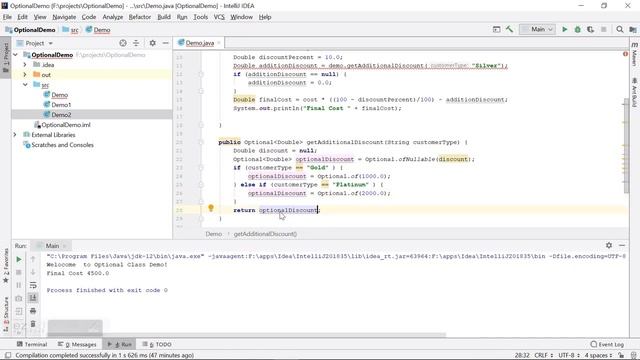
Task: Build project using the hammer icon
Action: (x=509, y=29)
